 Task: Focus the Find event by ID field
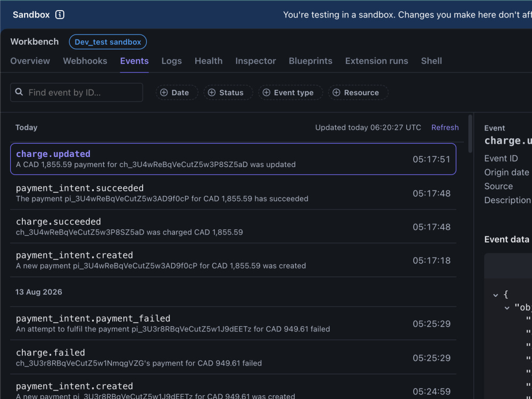coord(77,92)
